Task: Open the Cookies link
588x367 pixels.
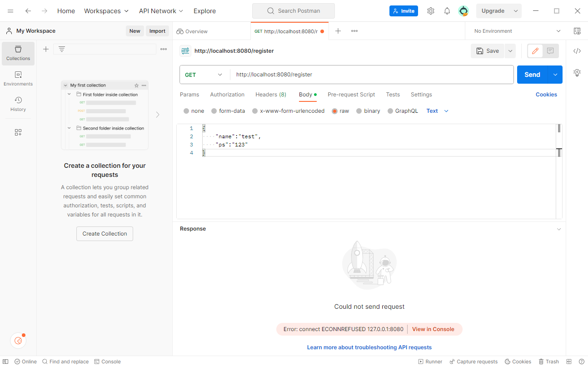Action: pos(546,95)
